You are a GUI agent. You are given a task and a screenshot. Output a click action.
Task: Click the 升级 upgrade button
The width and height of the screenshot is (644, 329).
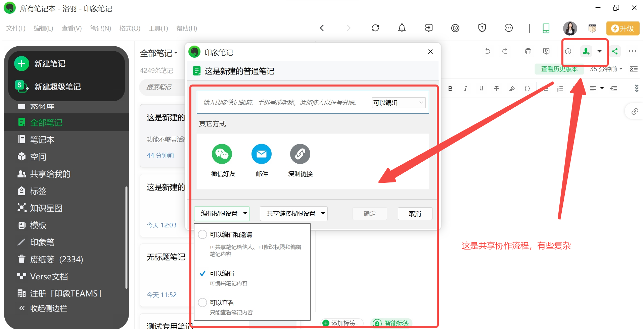tap(623, 28)
